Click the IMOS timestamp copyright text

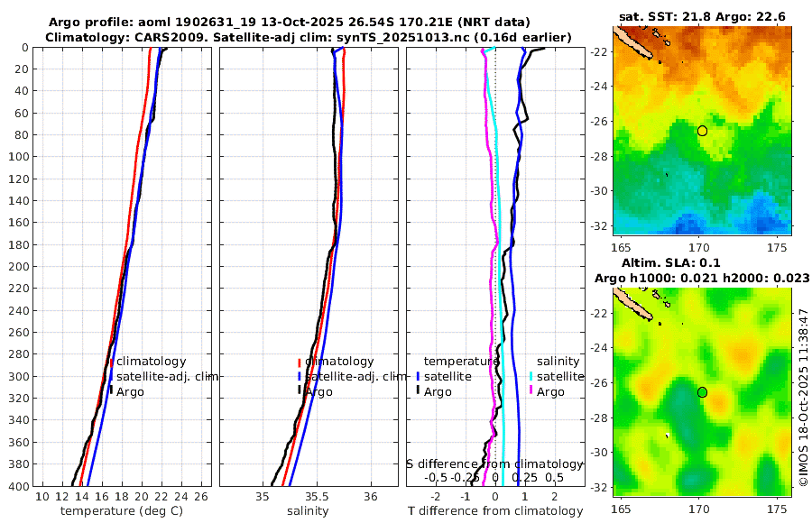click(804, 398)
